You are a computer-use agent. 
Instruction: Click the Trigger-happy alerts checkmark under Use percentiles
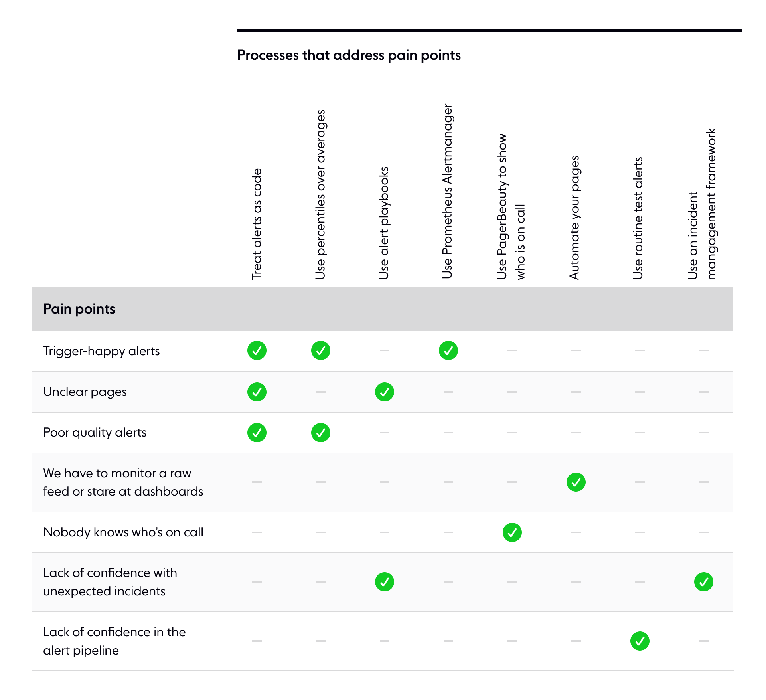point(321,350)
